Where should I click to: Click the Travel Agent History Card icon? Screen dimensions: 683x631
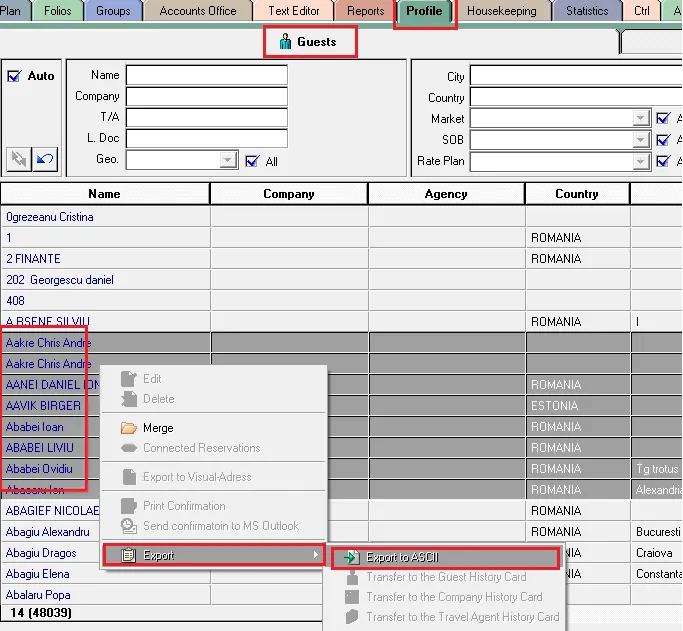point(352,617)
